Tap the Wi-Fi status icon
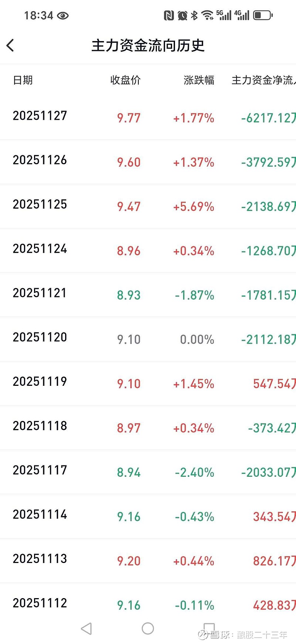This screenshot has height=644, width=296. pyautogui.click(x=207, y=15)
